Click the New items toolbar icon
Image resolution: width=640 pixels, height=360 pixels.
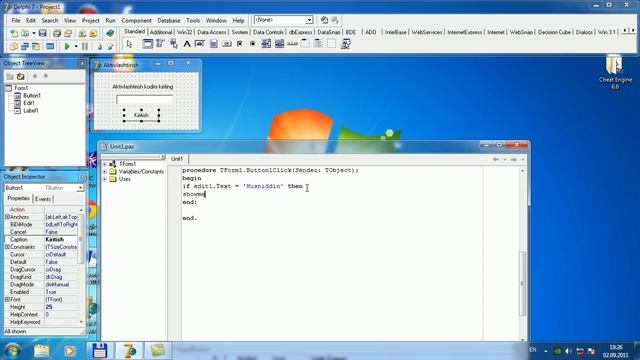coord(14,33)
